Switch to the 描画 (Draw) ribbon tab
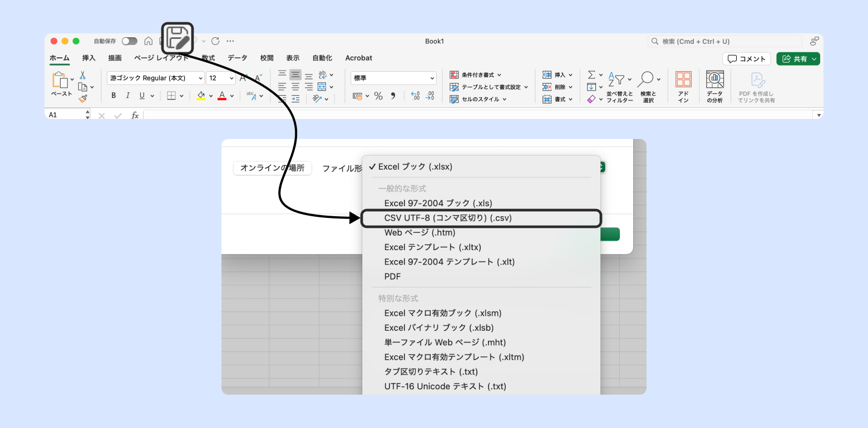Screen dimensions: 868x428 (115, 58)
